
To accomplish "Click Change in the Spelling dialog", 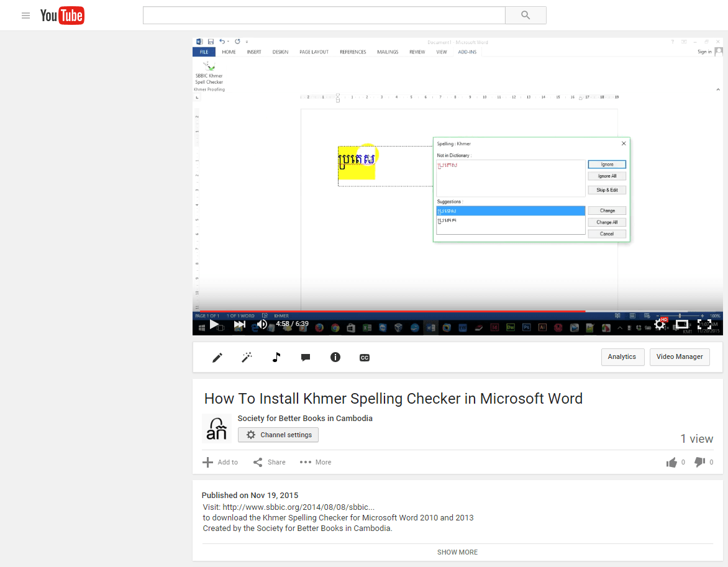I will click(607, 211).
